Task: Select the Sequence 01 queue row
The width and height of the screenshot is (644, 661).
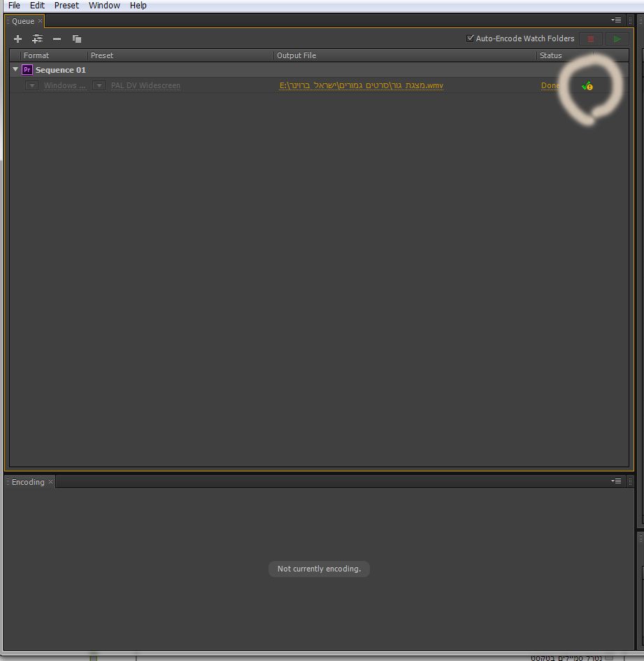Action: pyautogui.click(x=319, y=69)
